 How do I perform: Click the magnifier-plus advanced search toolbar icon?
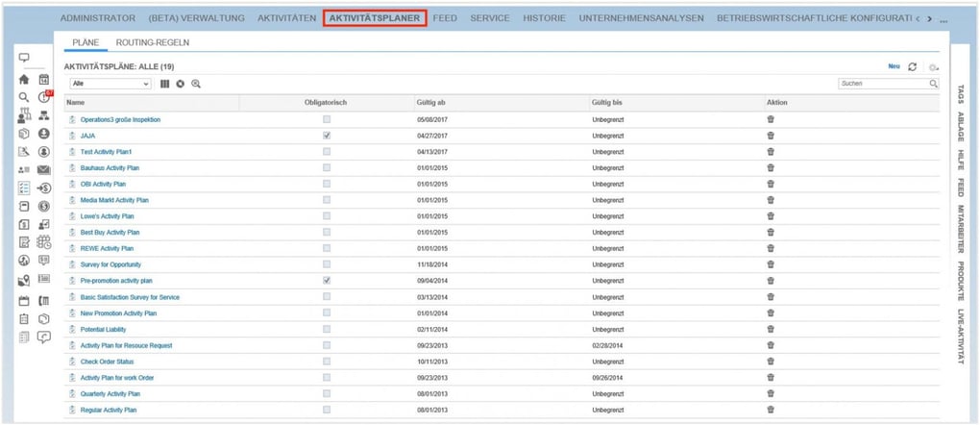click(196, 84)
